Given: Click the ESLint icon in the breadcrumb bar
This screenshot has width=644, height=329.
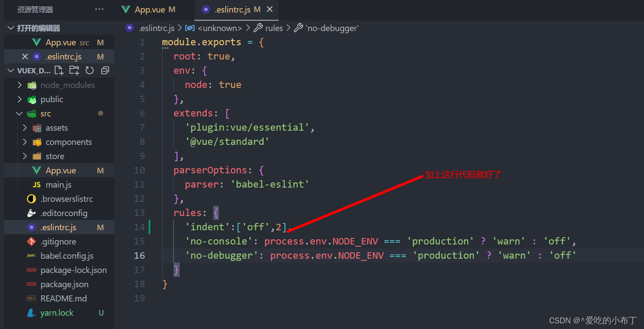Looking at the screenshot, I should coord(130,28).
